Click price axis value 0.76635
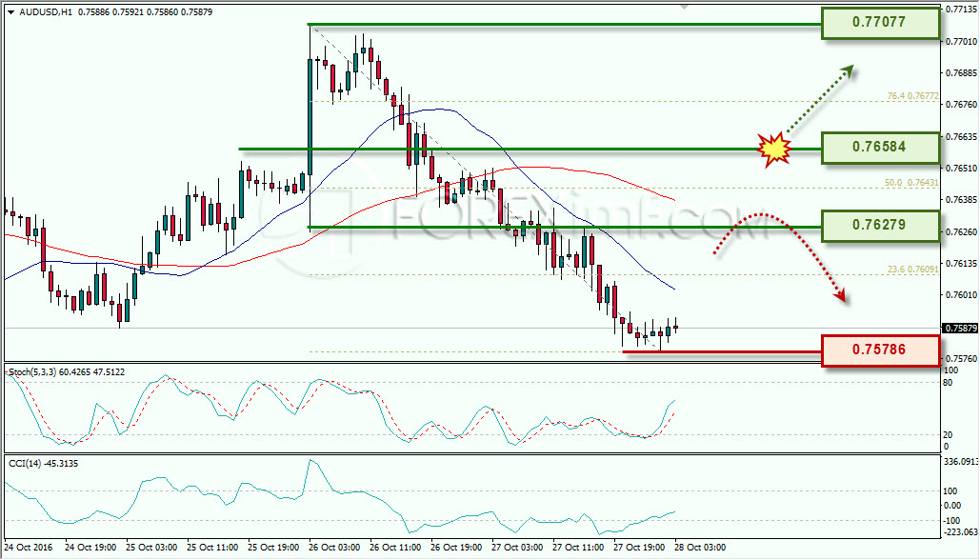The image size is (980, 560). tap(961, 136)
